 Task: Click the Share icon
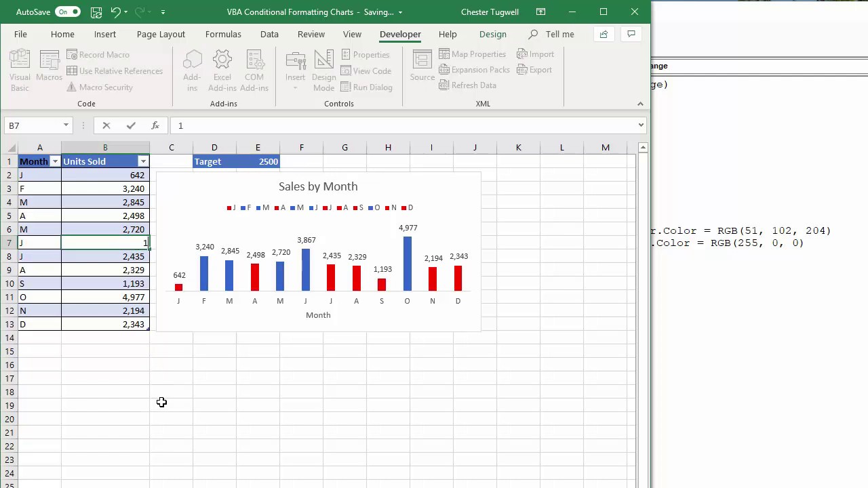pyautogui.click(x=604, y=34)
